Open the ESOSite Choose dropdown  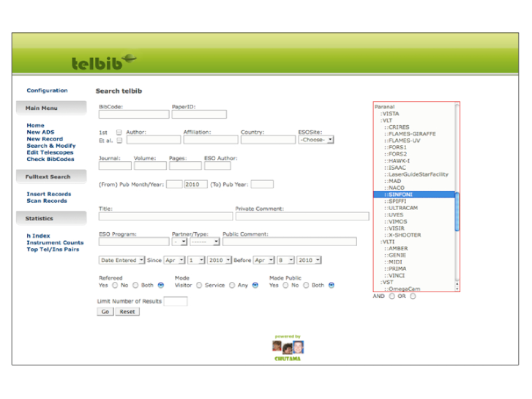pyautogui.click(x=316, y=140)
